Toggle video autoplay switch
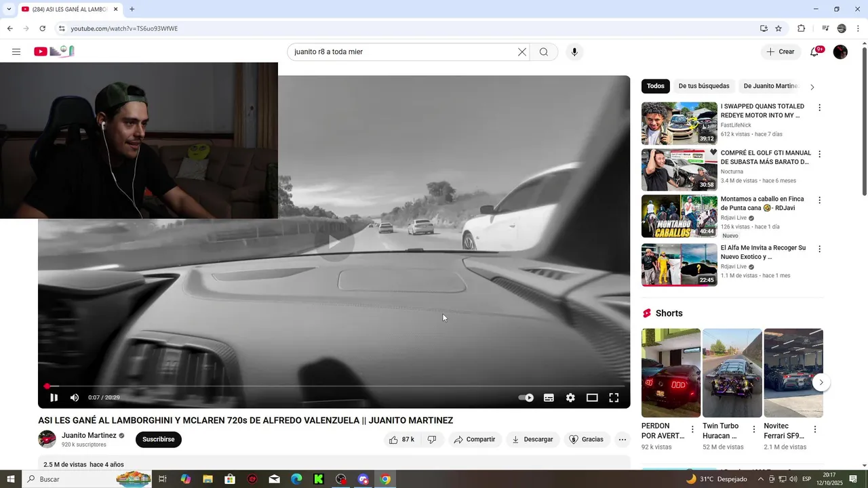Image resolution: width=868 pixels, height=488 pixels. [x=526, y=398]
